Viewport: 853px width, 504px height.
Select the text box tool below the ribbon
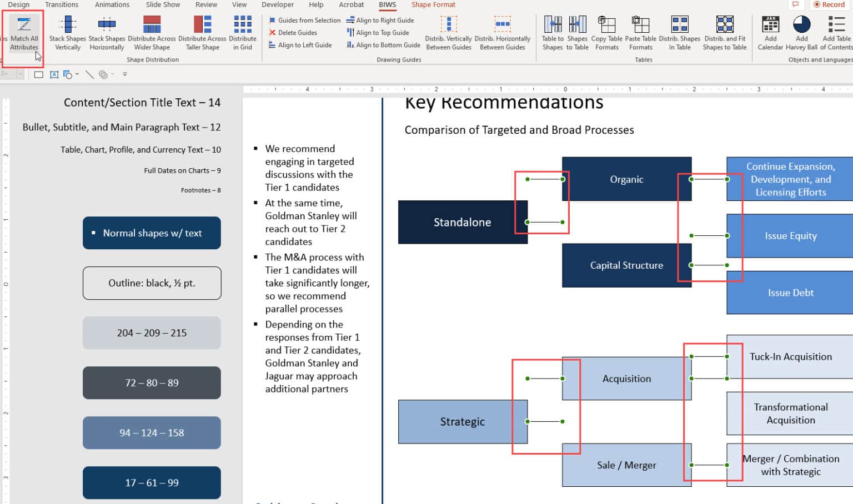point(54,74)
